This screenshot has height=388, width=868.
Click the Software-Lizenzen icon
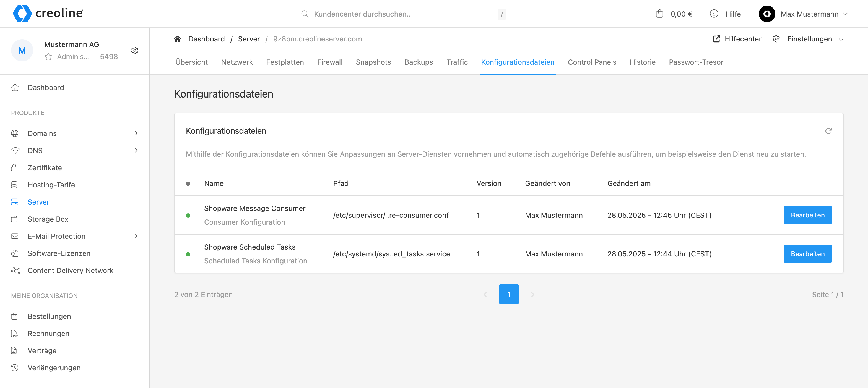(x=15, y=253)
